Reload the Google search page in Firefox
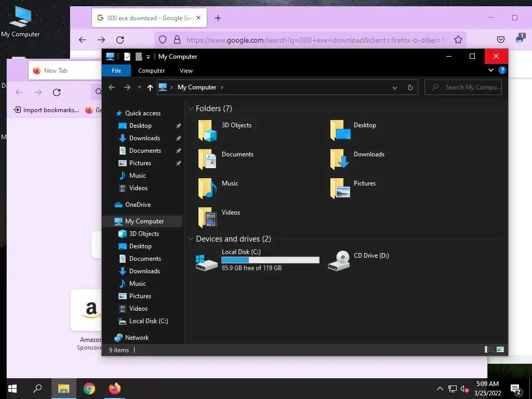532x399 pixels. coord(120,40)
